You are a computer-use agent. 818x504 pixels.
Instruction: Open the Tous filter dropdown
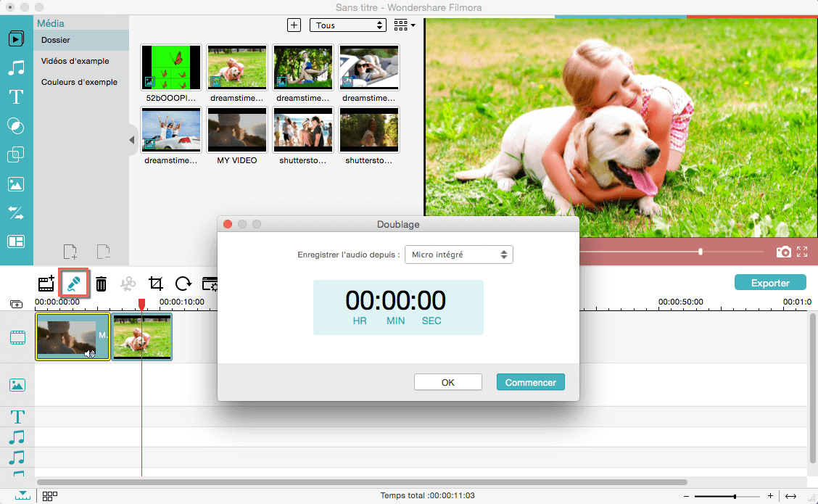tap(347, 25)
